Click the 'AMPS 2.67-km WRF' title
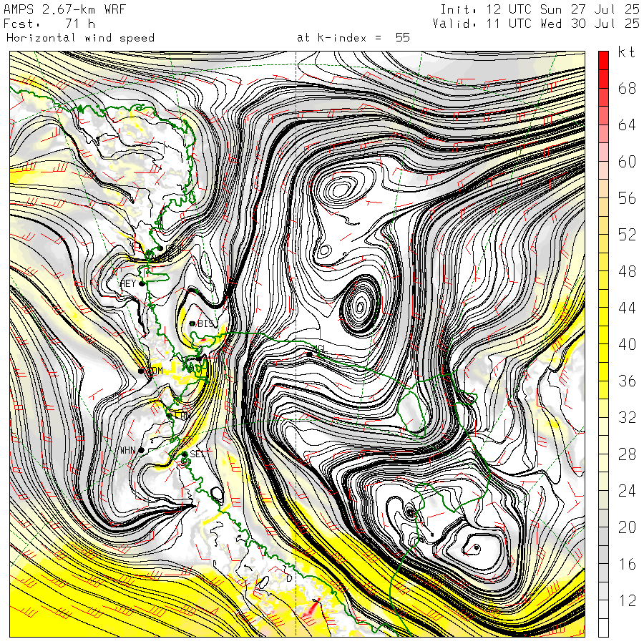The width and height of the screenshot is (644, 644). (64, 9)
